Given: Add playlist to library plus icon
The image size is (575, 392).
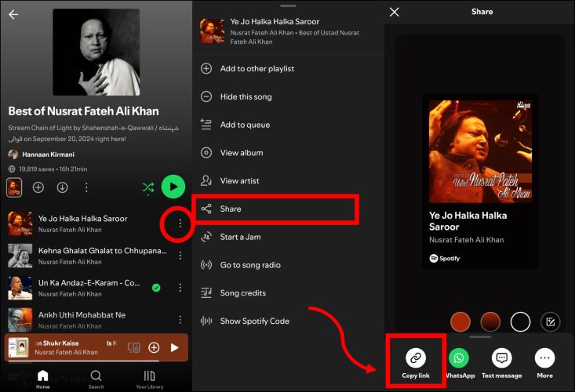Looking at the screenshot, I should pyautogui.click(x=38, y=187).
